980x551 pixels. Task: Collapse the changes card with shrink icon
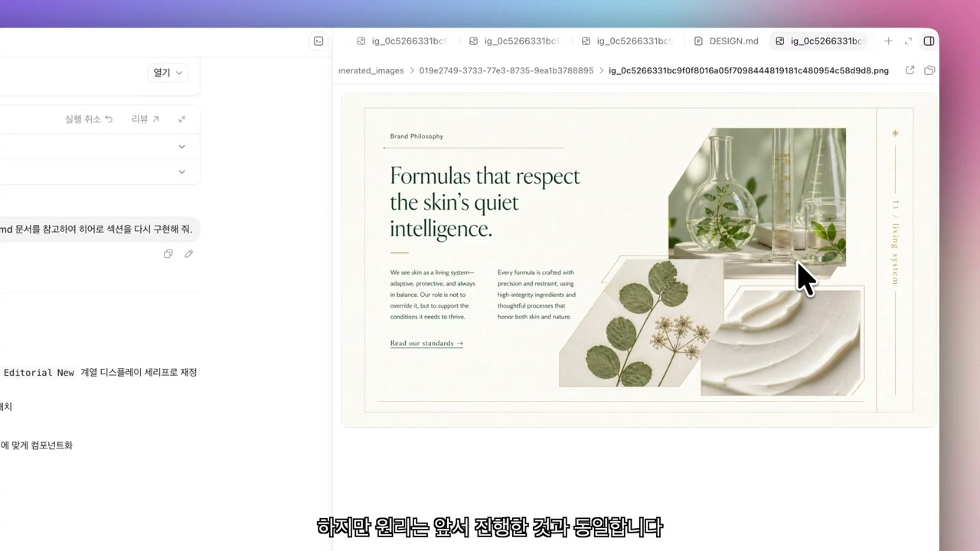pos(181,119)
